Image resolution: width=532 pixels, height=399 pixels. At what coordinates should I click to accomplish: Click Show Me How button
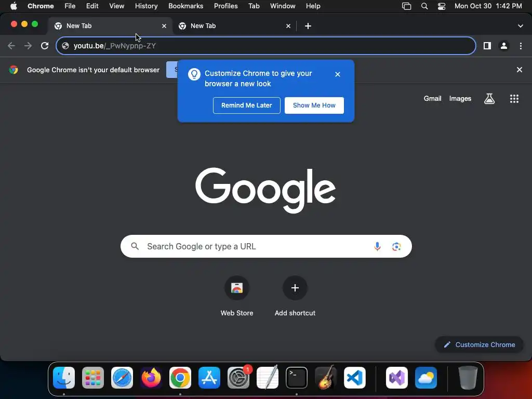coord(314,105)
